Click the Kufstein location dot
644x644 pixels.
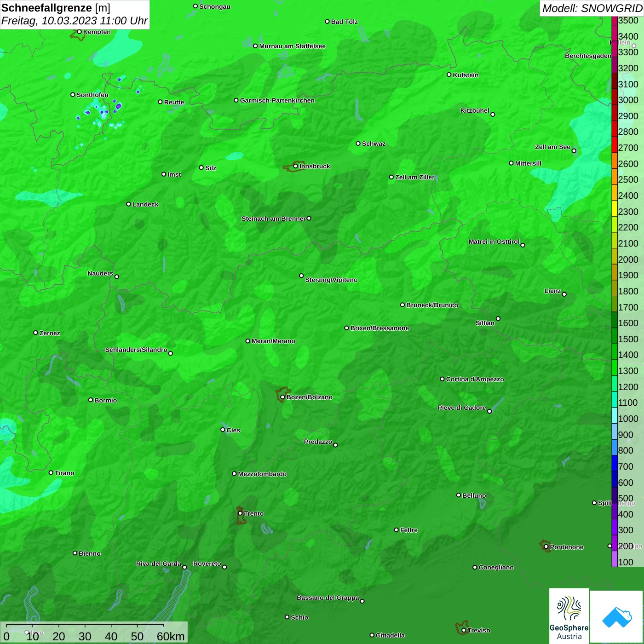(x=449, y=75)
